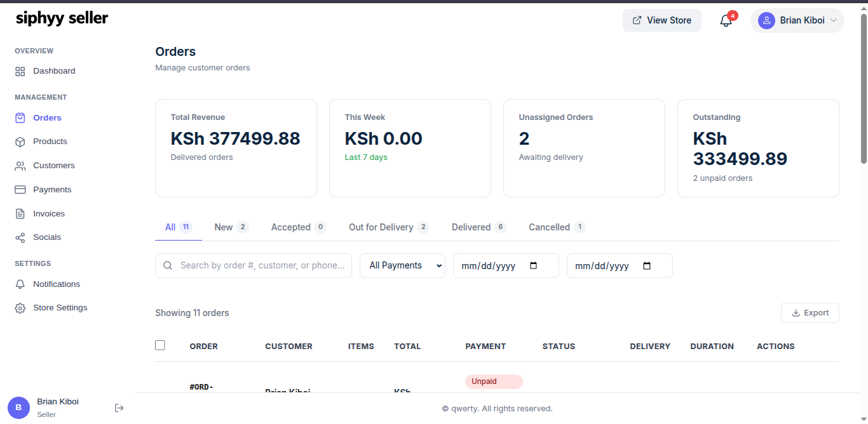Image resolution: width=868 pixels, height=424 pixels.
Task: Click the Unassigned Orders card
Action: tap(584, 148)
